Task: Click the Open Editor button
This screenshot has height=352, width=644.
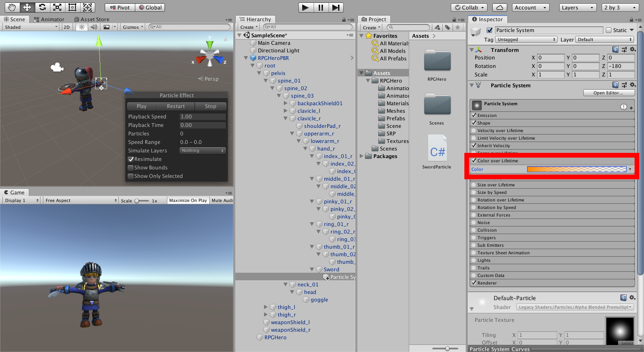Action: point(609,93)
